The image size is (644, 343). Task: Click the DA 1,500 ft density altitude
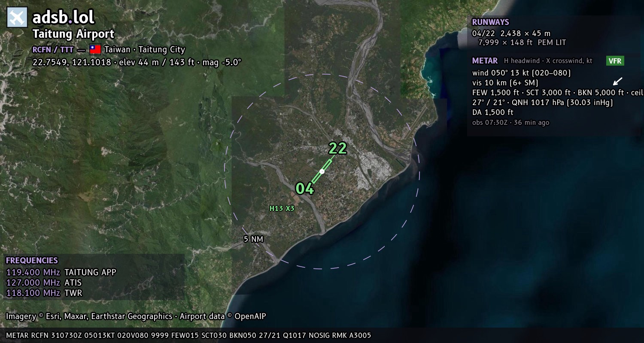click(493, 112)
